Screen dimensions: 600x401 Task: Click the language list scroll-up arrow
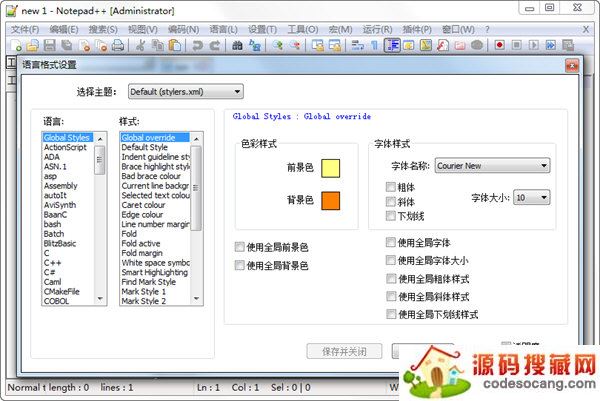[100, 139]
